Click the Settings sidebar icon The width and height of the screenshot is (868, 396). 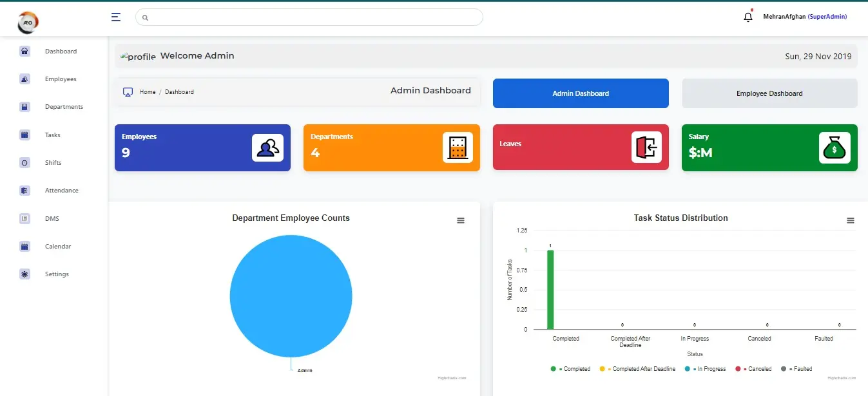coord(24,274)
